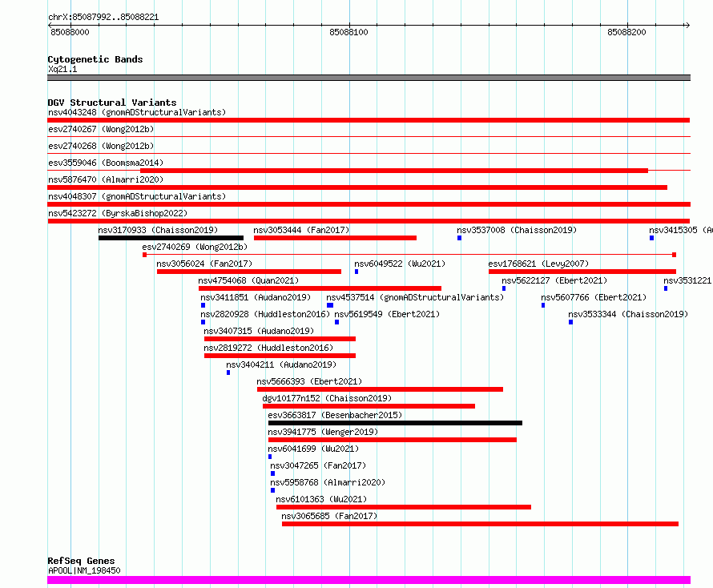Click the dgv10177n152 (Chaisson2019) text label
This screenshot has height=588, width=713.
327,398
